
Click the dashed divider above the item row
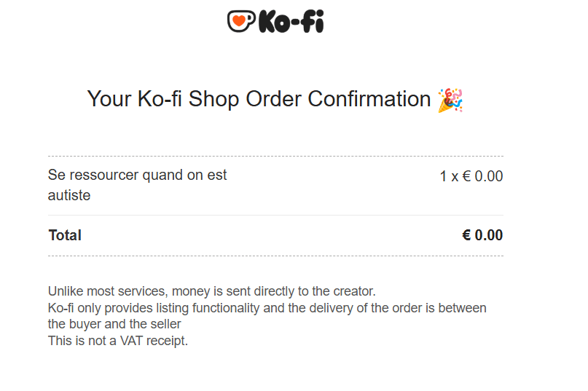[x=275, y=156]
